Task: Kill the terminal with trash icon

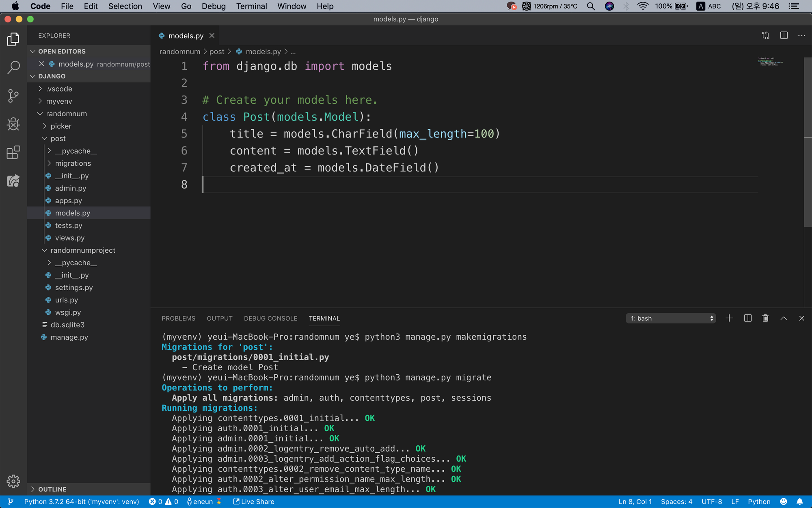Action: 765,318
